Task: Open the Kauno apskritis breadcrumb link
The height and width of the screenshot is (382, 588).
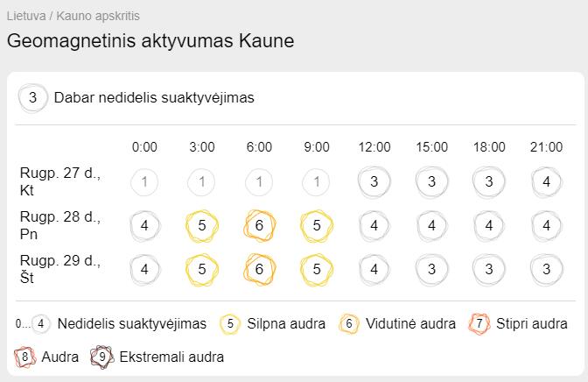Action: [98, 16]
